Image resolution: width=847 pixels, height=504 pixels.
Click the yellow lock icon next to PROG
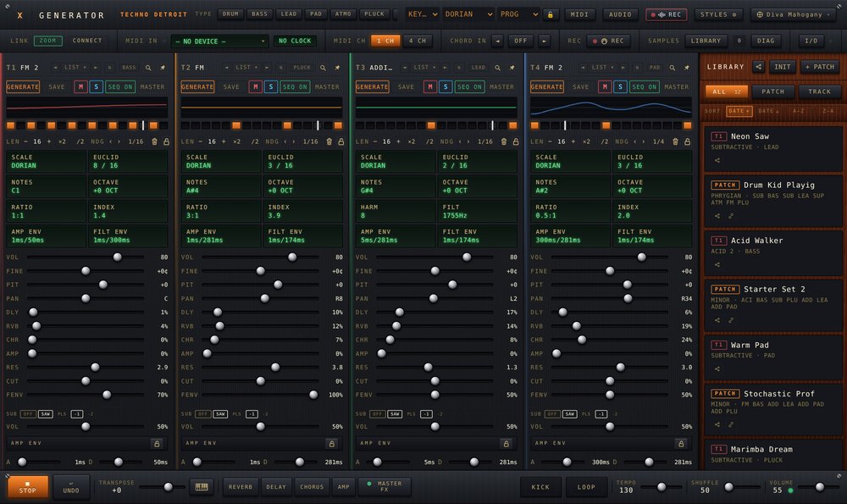point(550,14)
